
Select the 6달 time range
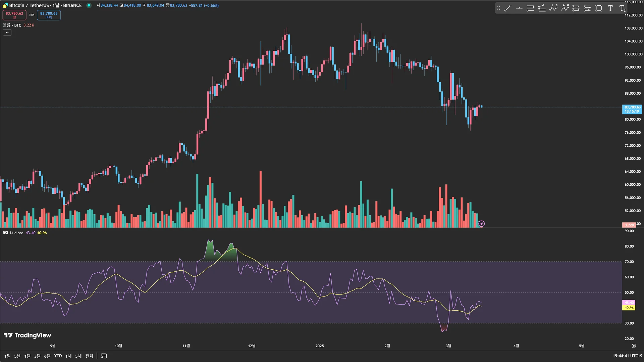click(47, 356)
